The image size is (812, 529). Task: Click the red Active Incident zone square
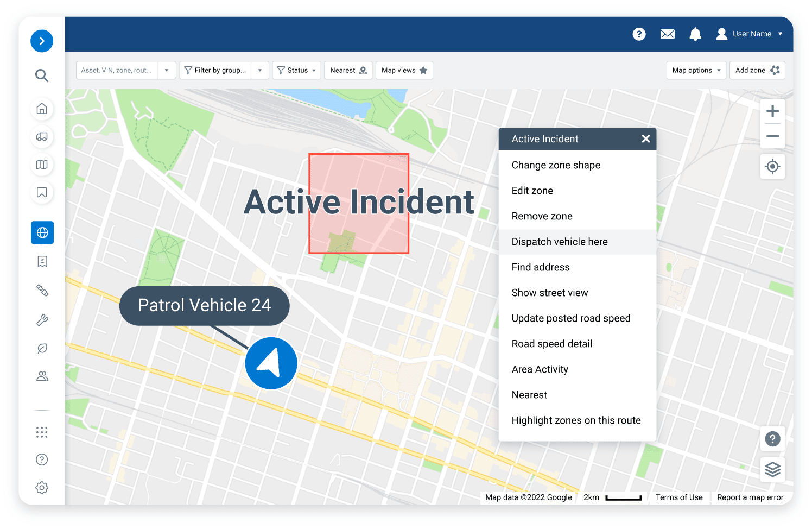tap(359, 204)
